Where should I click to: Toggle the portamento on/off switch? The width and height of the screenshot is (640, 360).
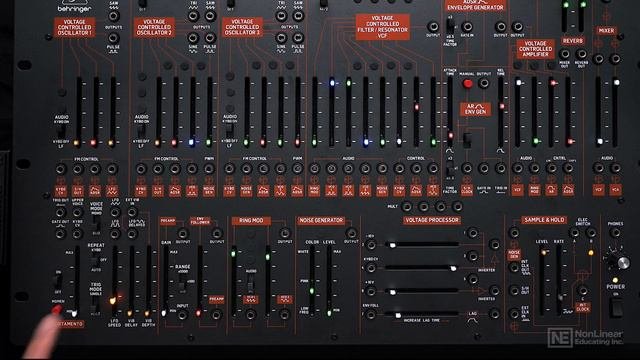[x=58, y=281]
